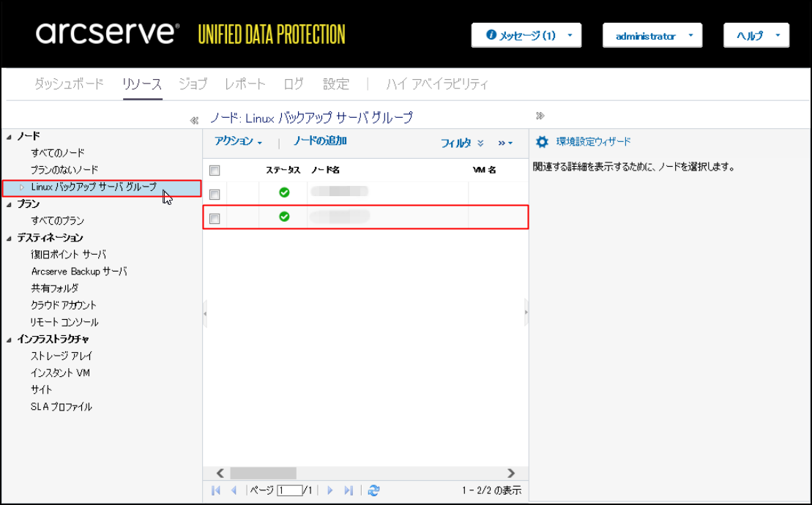Go to last page icon
The image size is (812, 505).
349,490
